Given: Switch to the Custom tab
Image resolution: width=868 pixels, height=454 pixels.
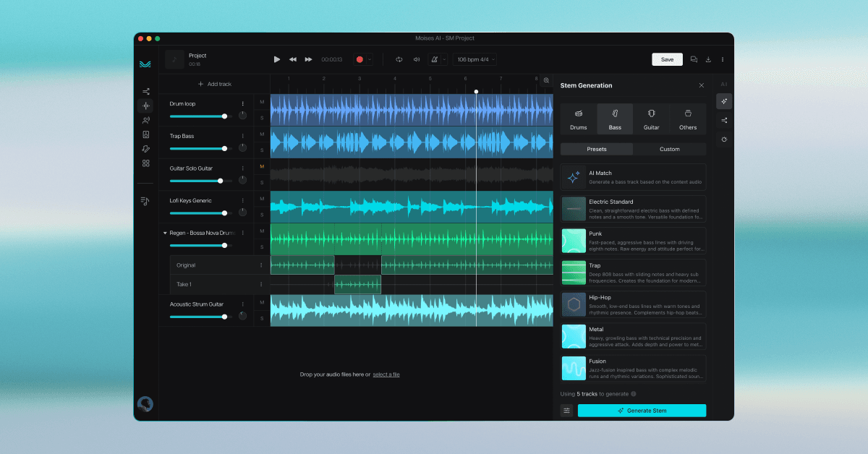Looking at the screenshot, I should pos(669,149).
